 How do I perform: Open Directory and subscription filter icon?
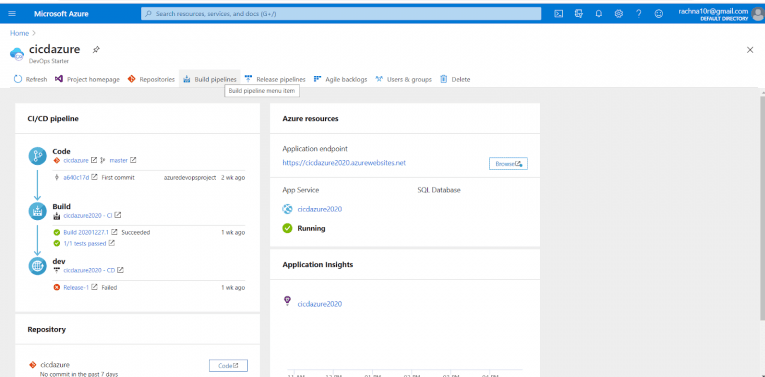click(x=579, y=14)
